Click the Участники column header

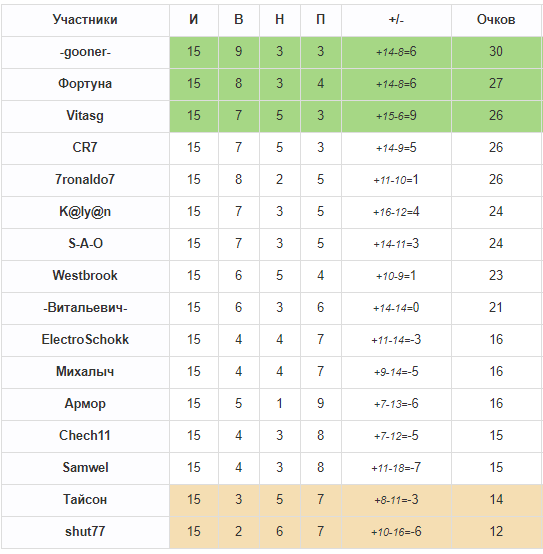(x=85, y=19)
